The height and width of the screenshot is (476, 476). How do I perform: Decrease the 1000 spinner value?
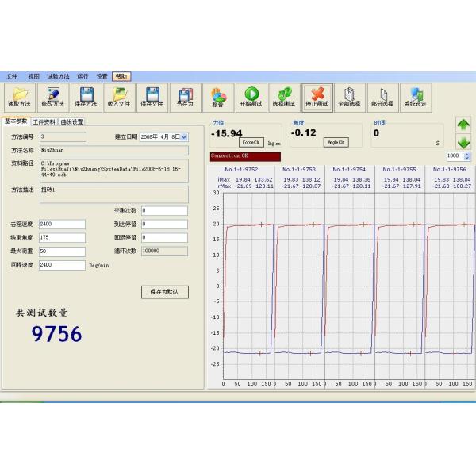click(x=467, y=159)
